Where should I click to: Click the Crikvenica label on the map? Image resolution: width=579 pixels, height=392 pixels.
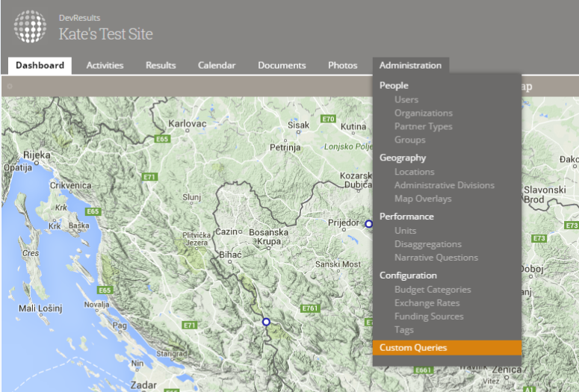[x=70, y=185]
